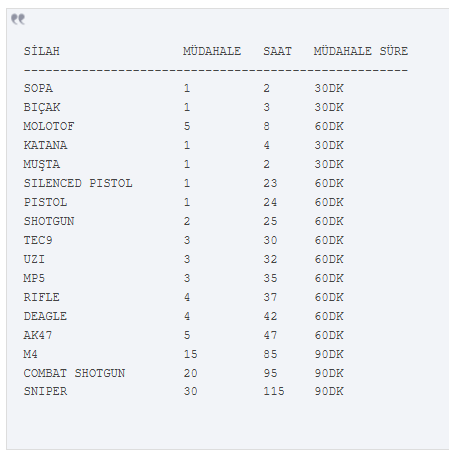
Task: Click the SAAT column header
Action: click(x=277, y=51)
